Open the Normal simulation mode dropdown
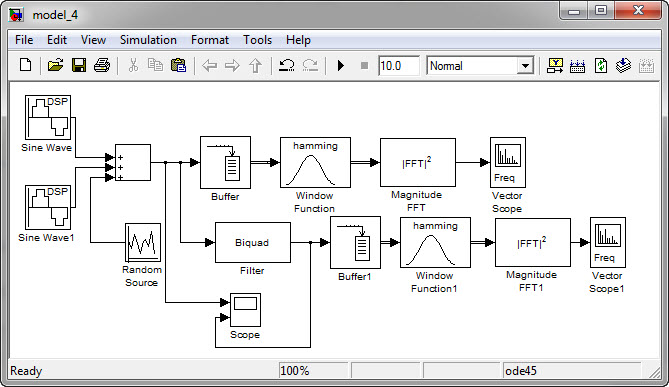669x387 pixels. point(525,66)
